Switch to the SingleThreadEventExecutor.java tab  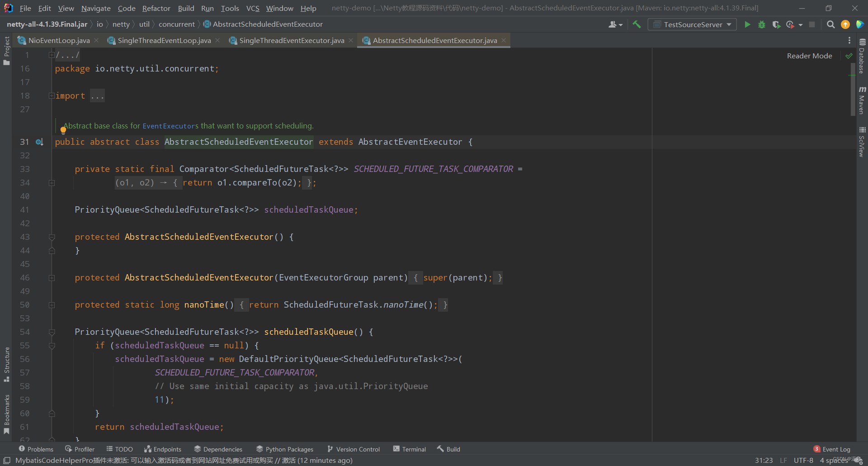click(292, 40)
